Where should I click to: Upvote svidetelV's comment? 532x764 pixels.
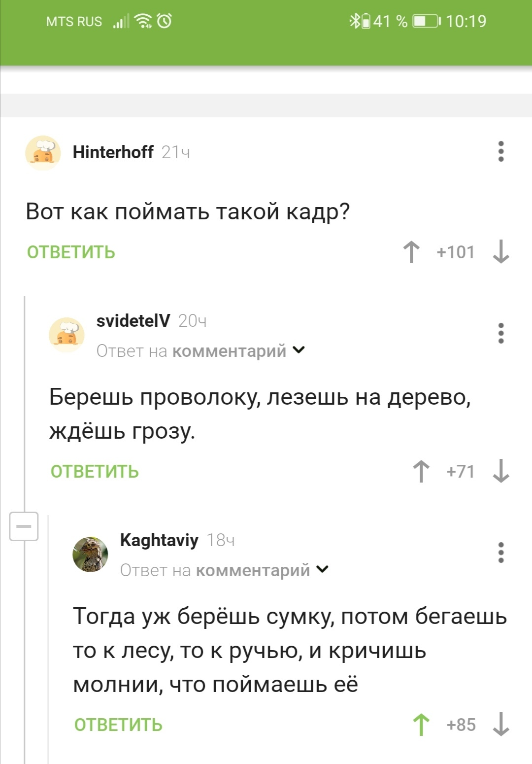pos(421,471)
